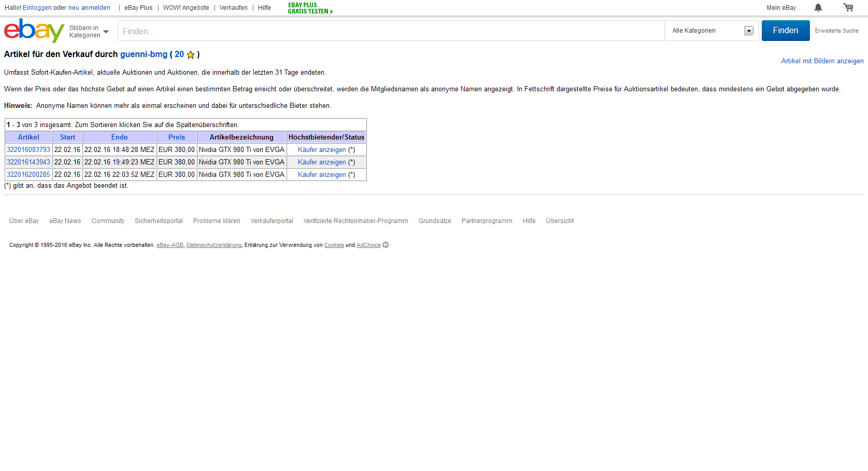The width and height of the screenshot is (868, 471).
Task: Sort by the Ende column header
Action: (119, 137)
